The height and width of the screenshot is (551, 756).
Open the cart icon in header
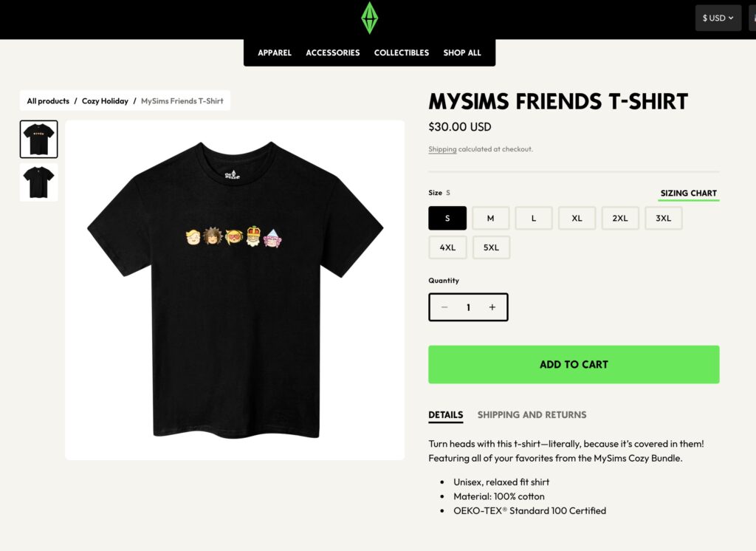click(751, 18)
